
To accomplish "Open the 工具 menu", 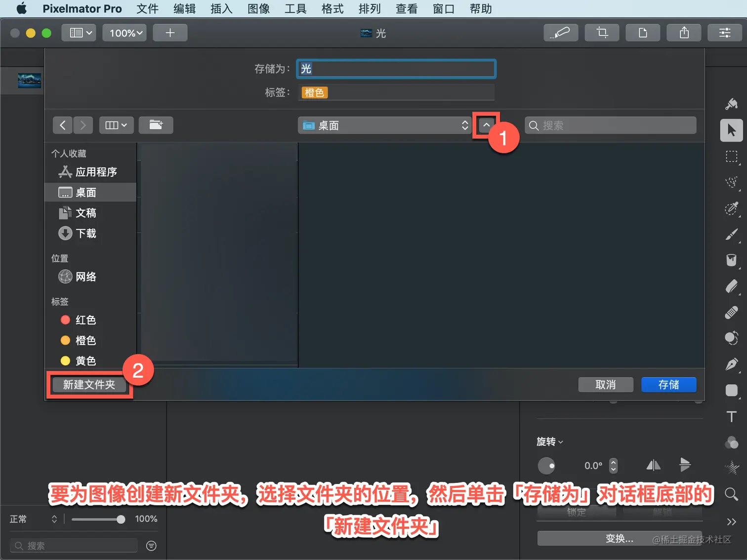I will [295, 8].
